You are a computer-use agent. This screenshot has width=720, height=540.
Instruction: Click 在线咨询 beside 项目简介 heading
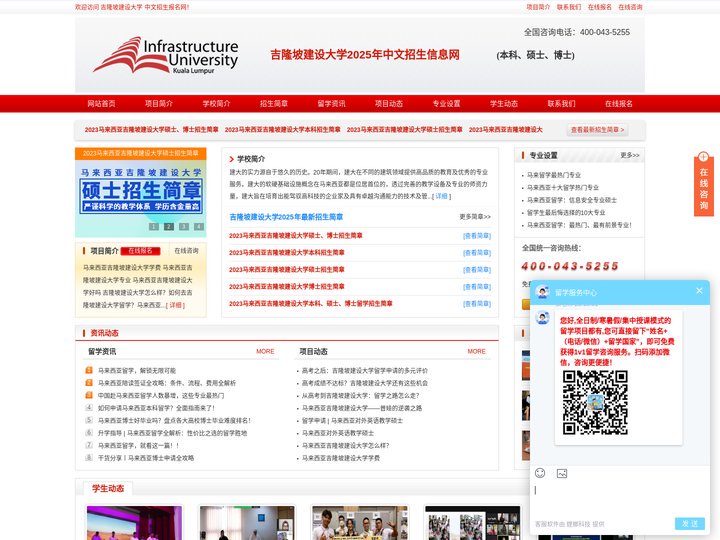(186, 251)
